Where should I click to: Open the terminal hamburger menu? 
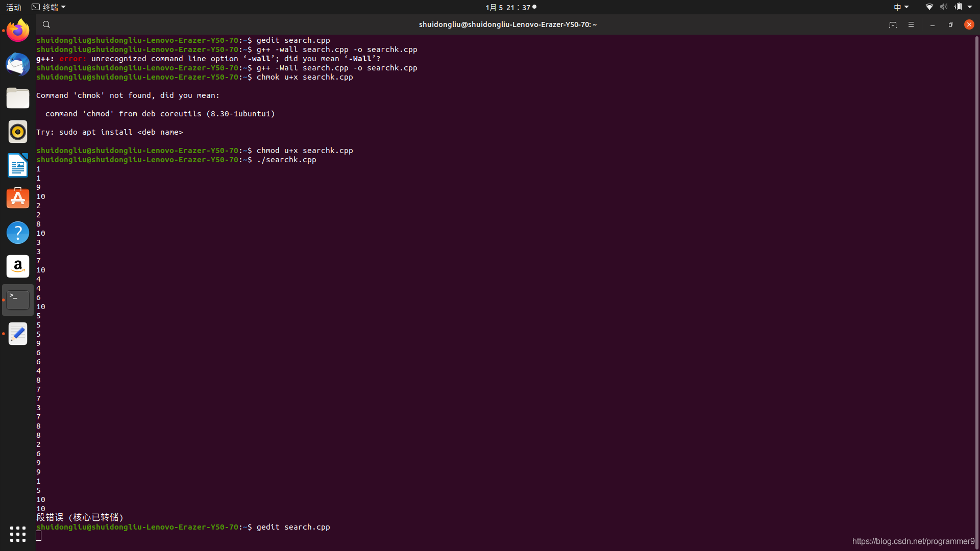[911, 24]
